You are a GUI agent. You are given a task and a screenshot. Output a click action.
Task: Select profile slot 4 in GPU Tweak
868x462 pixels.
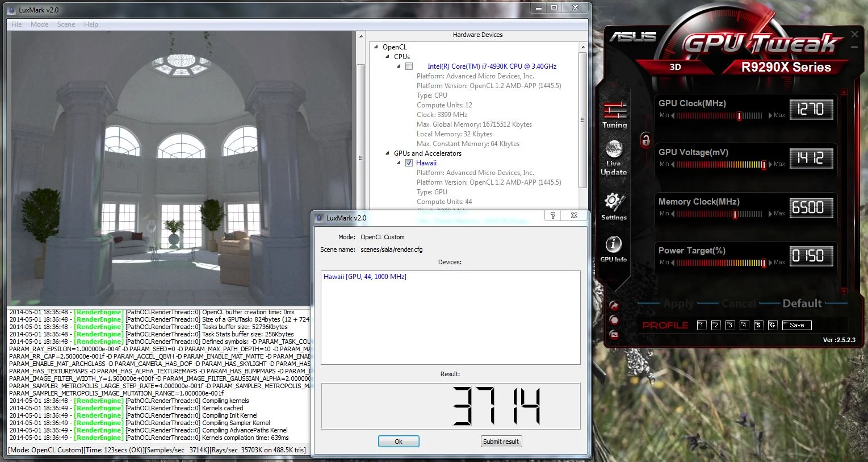click(x=744, y=325)
